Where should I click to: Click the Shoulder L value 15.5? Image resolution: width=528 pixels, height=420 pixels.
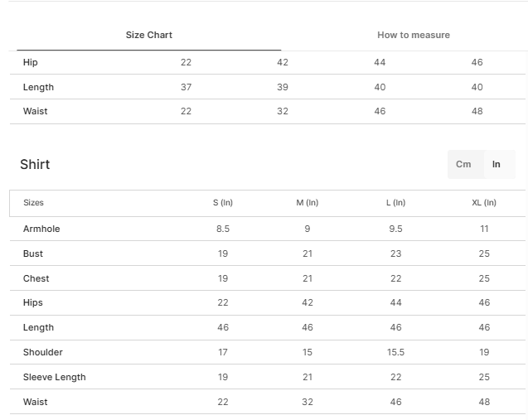[x=395, y=352]
